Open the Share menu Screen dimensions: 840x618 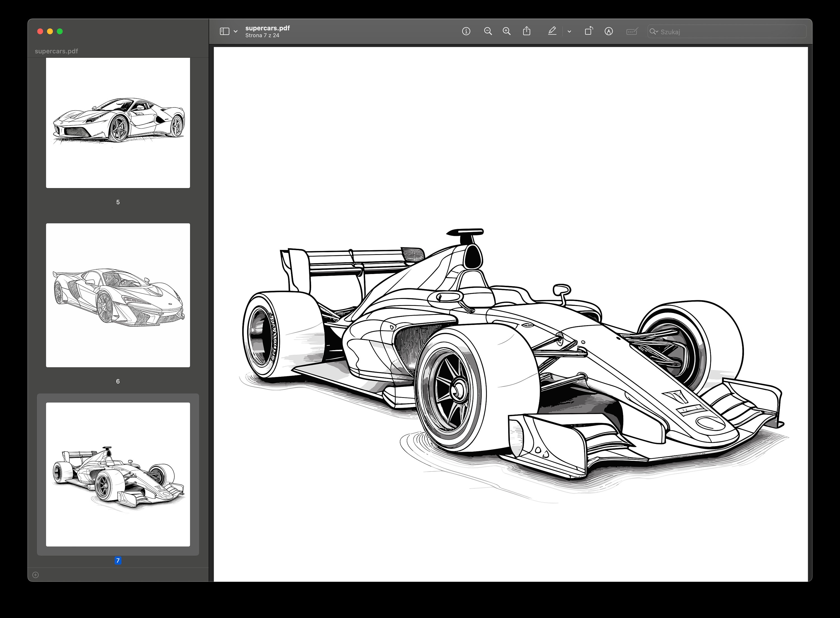point(526,31)
